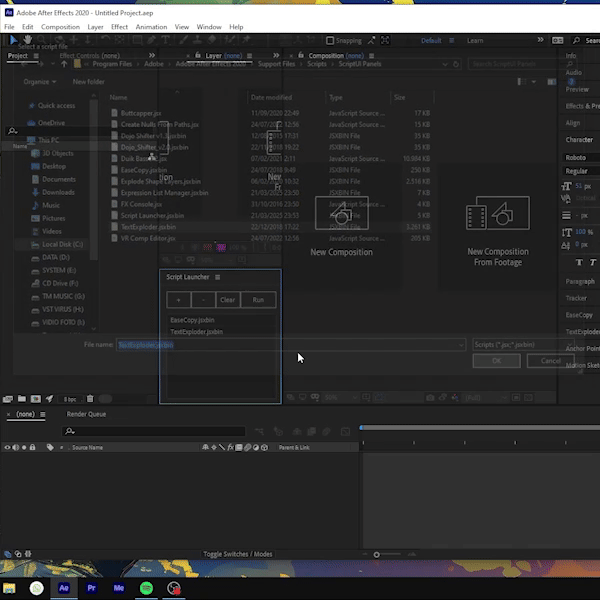Click the Run button in Script Launcher
600x600 pixels.
(258, 300)
